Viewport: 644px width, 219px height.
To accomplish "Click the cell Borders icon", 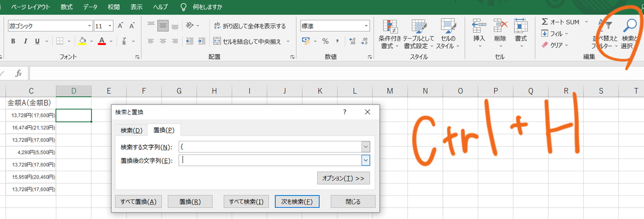I will pyautogui.click(x=60, y=41).
